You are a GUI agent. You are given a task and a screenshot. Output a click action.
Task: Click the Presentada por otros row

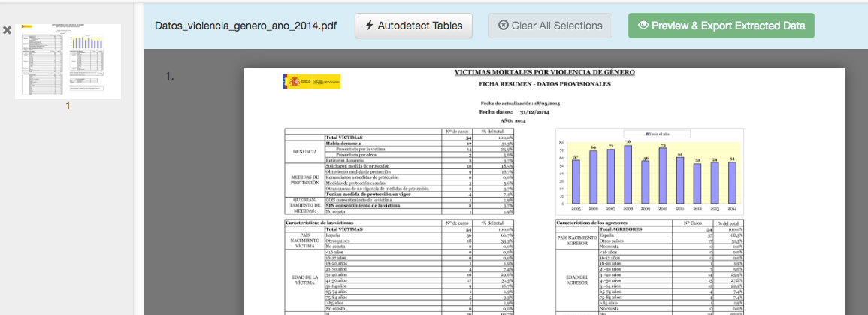(x=419, y=154)
